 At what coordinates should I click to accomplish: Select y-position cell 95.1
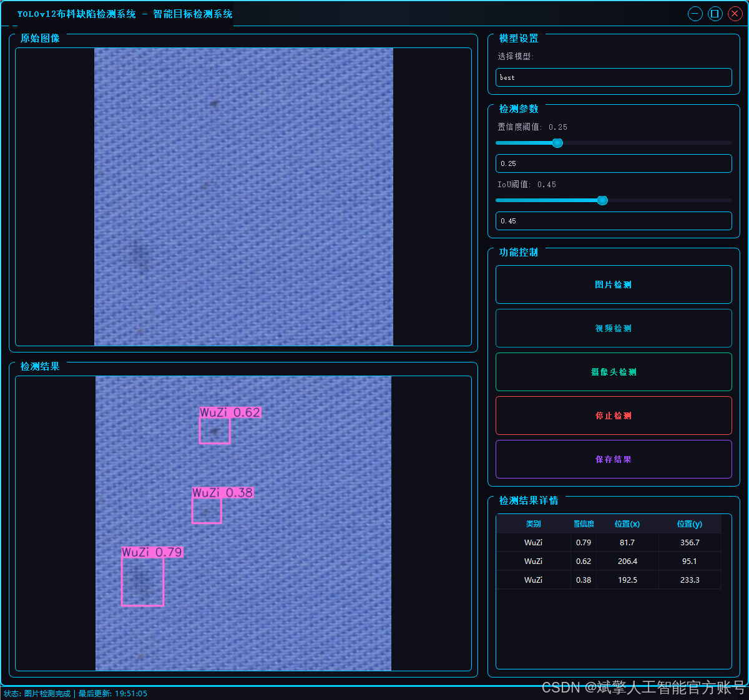[x=690, y=561]
